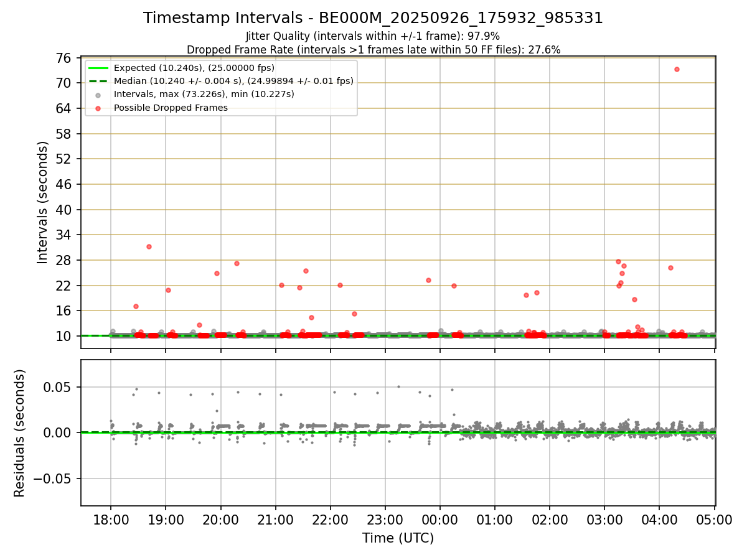This screenshot has height=560, width=747.
Task: Click the 16 tick on intervals axis
Action: pyautogui.click(x=63, y=311)
